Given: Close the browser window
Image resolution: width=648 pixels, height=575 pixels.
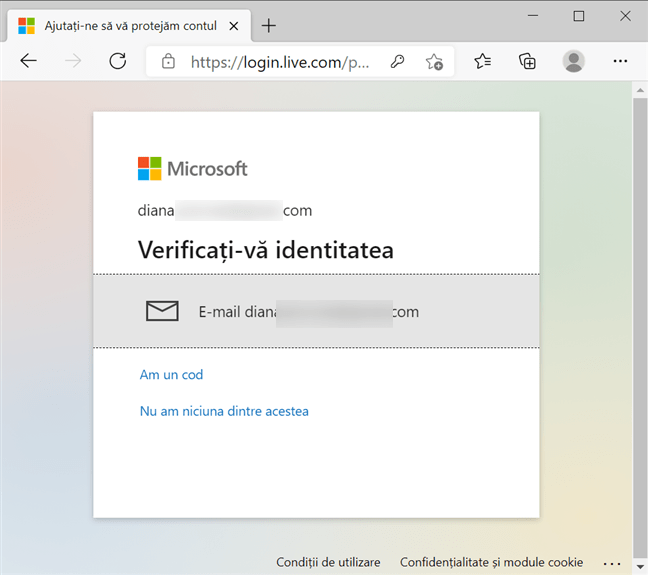Looking at the screenshot, I should (625, 16).
